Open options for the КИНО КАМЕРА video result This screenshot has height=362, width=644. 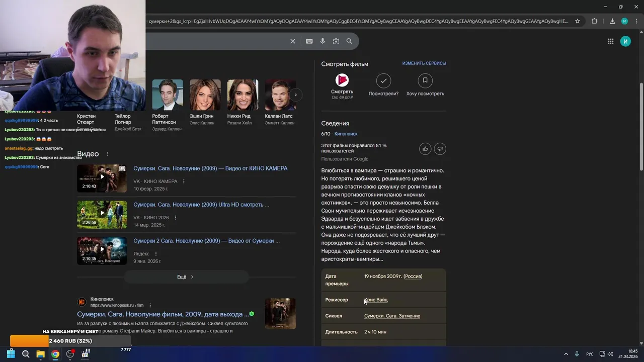pyautogui.click(x=184, y=182)
